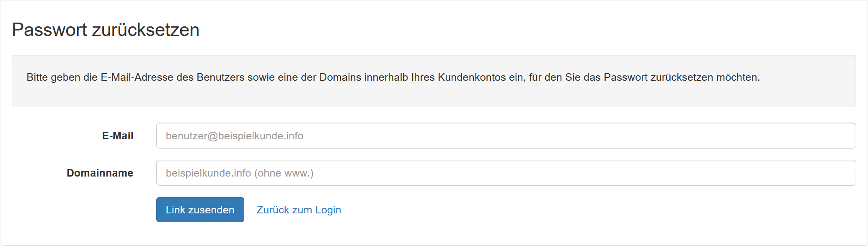Click the E-Mail field label

(x=118, y=136)
